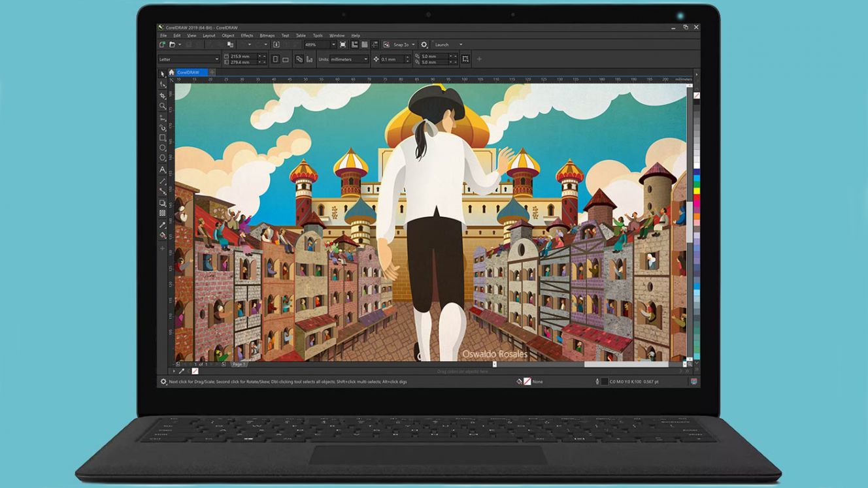Select the Text tool
The height and width of the screenshot is (488, 868).
click(x=163, y=169)
